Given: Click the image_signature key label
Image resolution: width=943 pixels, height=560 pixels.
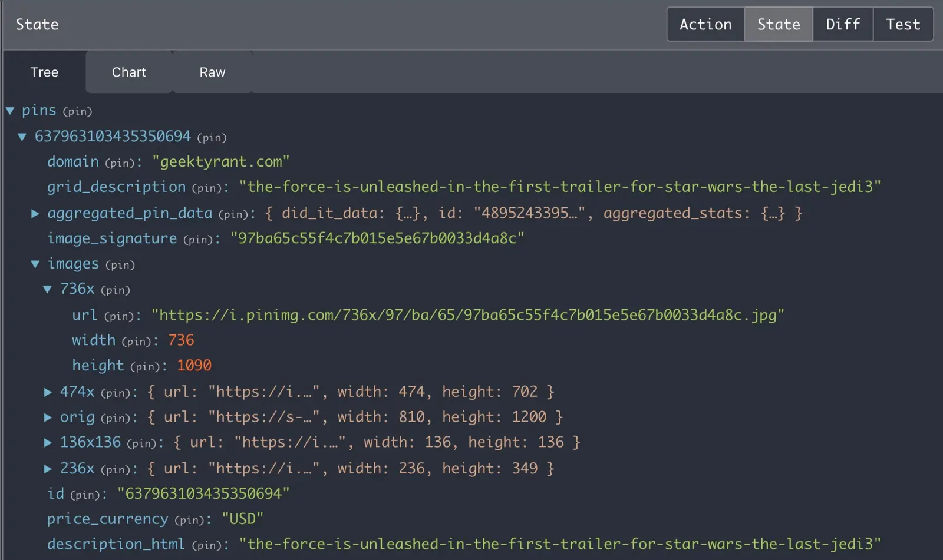Looking at the screenshot, I should click(x=112, y=238).
